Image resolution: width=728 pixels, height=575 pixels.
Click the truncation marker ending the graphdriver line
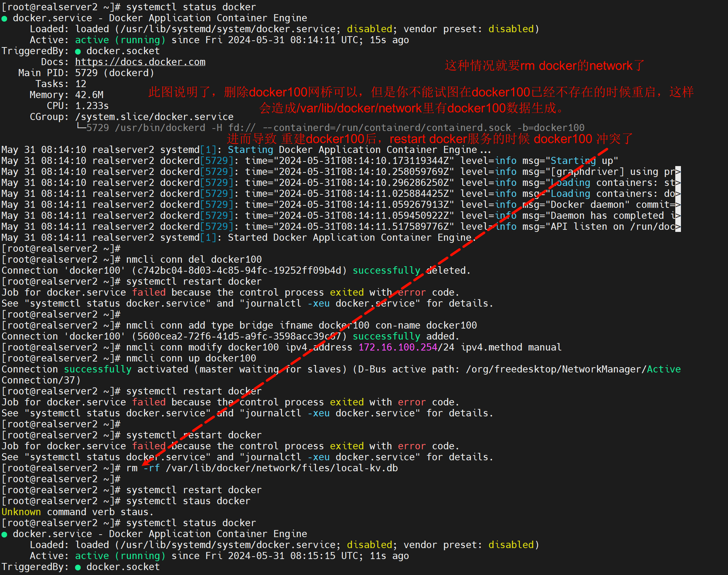[x=678, y=172]
